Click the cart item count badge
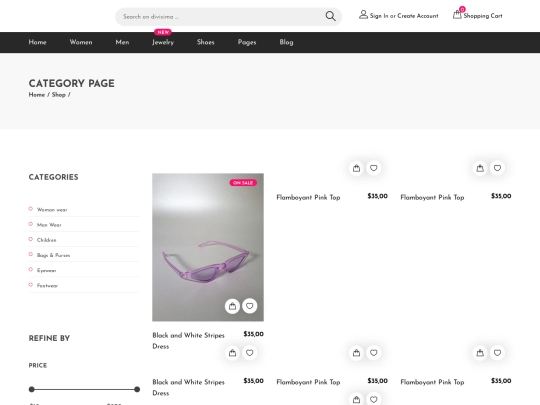The image size is (540, 405). [462, 9]
